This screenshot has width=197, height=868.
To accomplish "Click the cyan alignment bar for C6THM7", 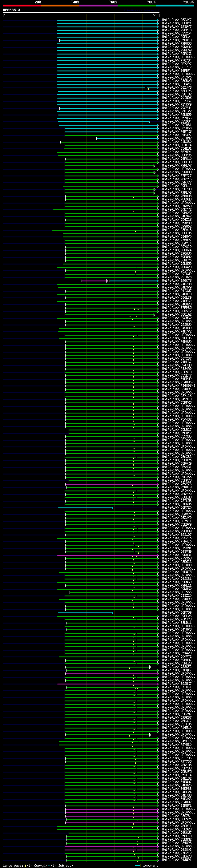I will click(127, 139).
